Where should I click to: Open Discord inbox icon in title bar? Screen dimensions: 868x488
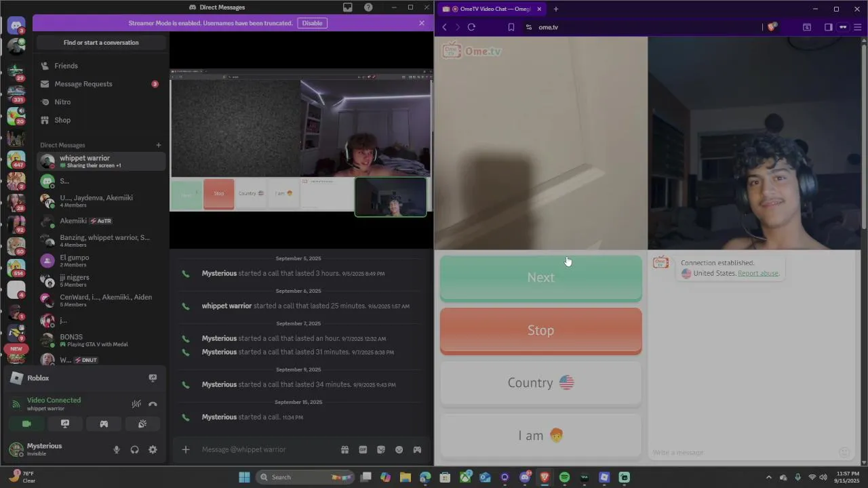(348, 7)
